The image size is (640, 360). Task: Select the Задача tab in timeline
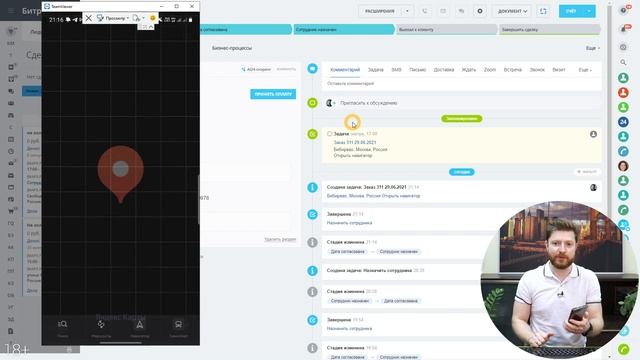376,70
